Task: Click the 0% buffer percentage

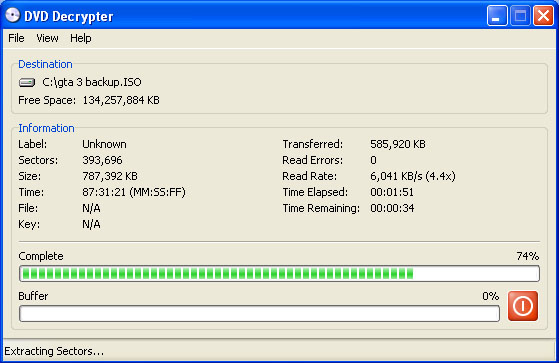Action: [x=491, y=296]
